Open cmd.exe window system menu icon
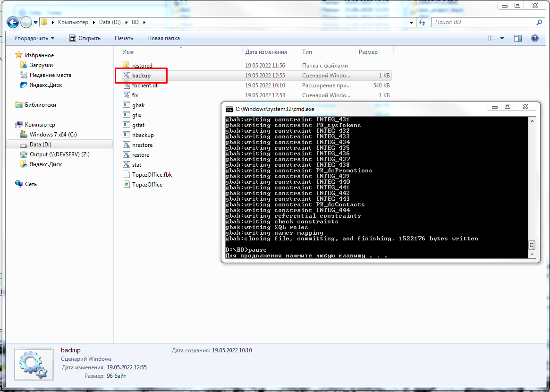550x392 pixels. [229, 109]
